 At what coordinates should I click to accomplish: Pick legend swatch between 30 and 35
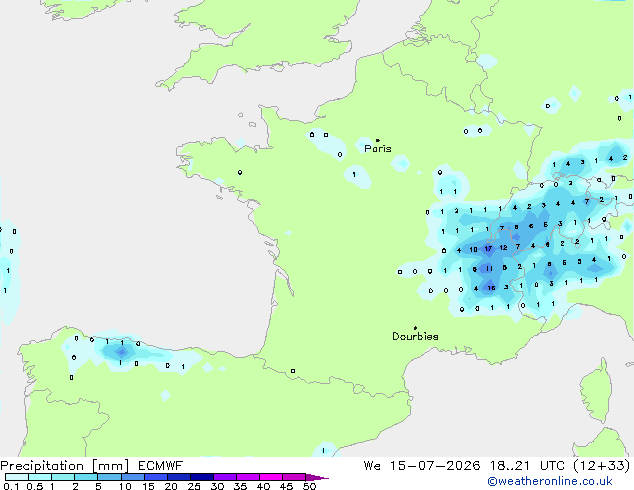pos(224,477)
